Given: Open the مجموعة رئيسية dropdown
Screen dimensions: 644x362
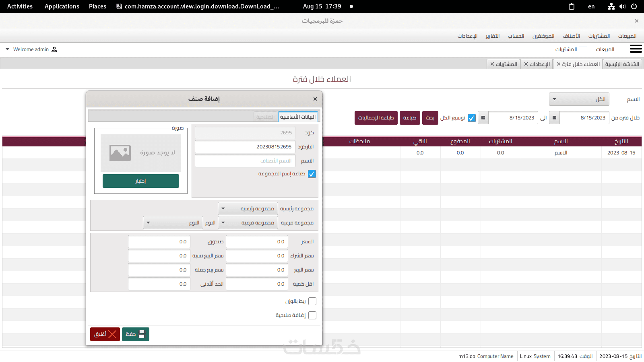Looking at the screenshot, I should point(248,209).
